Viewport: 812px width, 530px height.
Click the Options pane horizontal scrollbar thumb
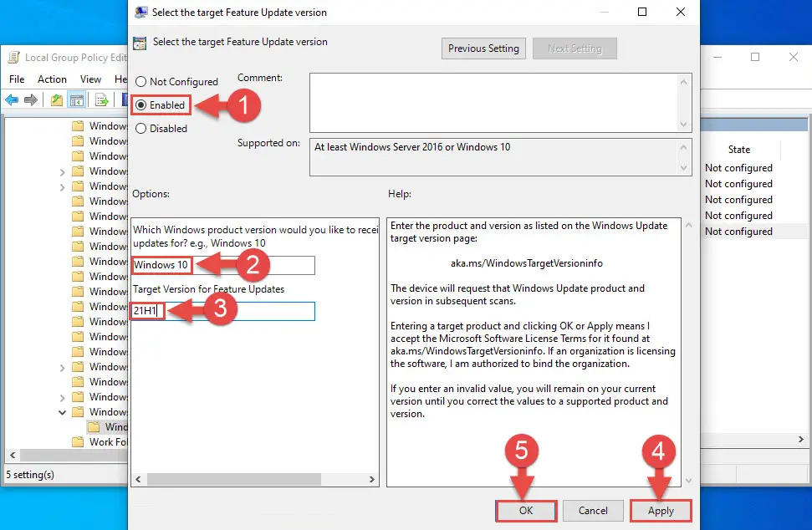point(234,480)
